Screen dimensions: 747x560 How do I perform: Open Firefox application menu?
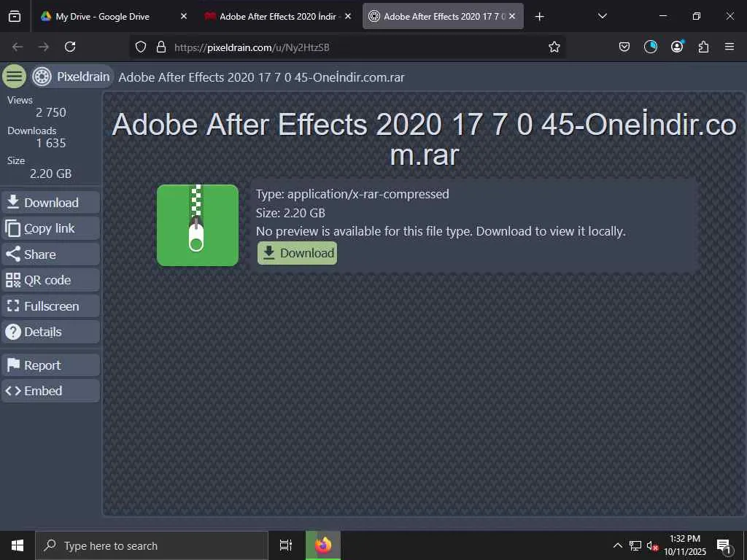point(729,47)
